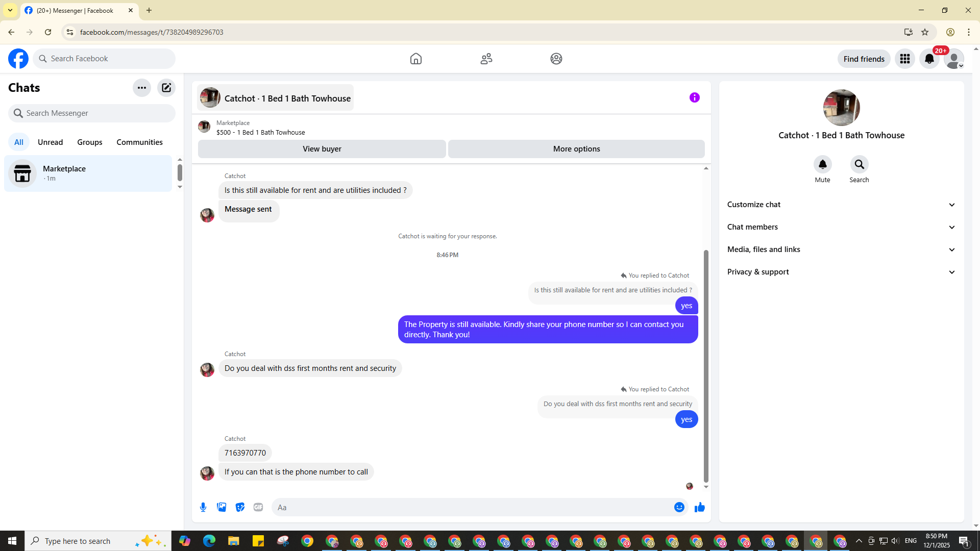Open the Friends icon in top navigation

tap(486, 59)
